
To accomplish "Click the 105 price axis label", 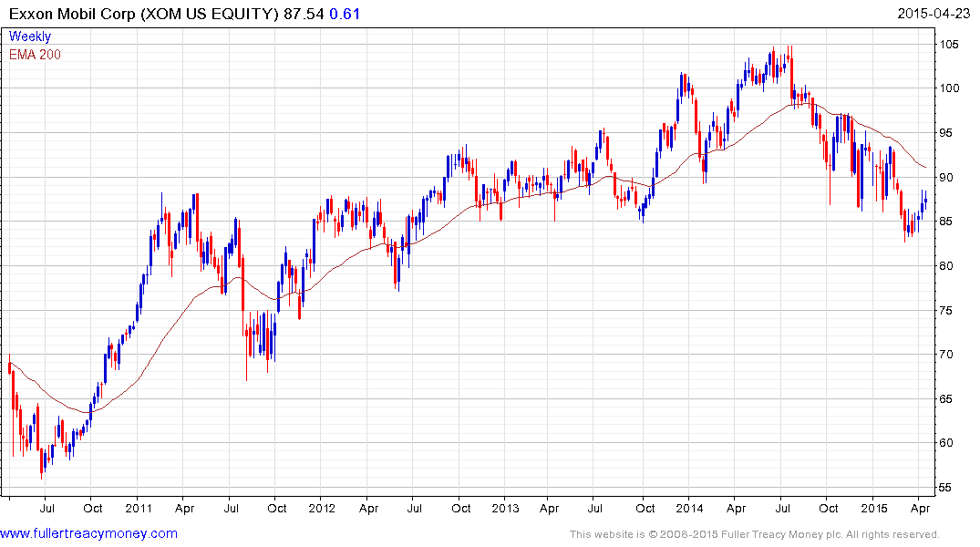I will click(x=949, y=45).
